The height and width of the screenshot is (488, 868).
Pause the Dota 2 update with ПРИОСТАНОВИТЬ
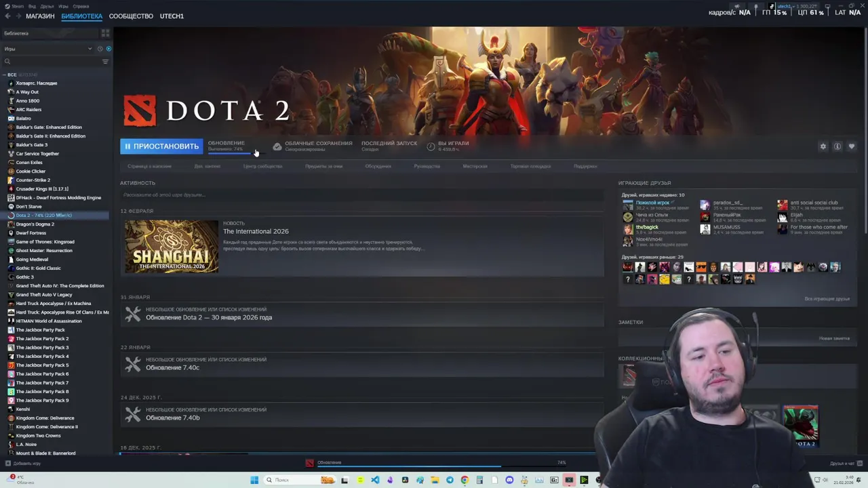click(x=161, y=146)
